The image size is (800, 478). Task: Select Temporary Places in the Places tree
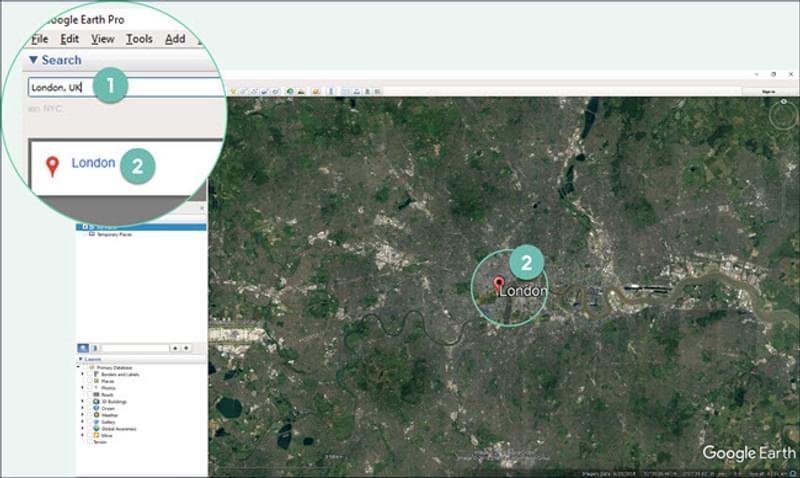(x=113, y=234)
